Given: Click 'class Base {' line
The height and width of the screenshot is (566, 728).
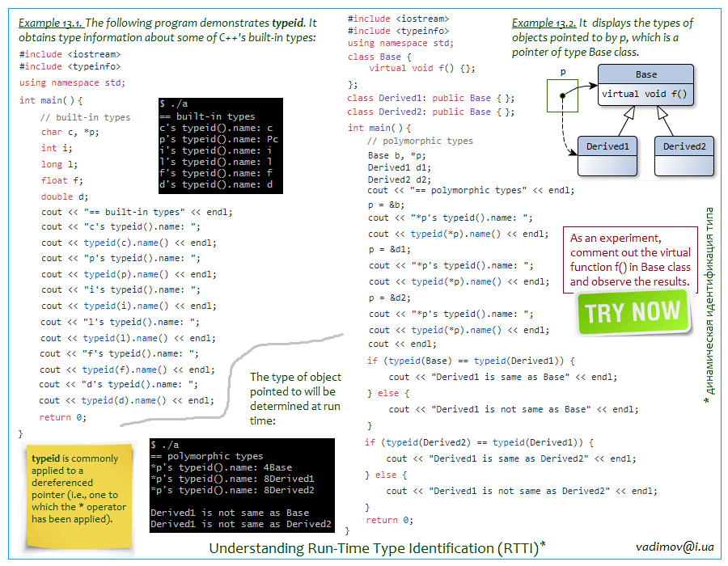Looking at the screenshot, I should tap(379, 57).
